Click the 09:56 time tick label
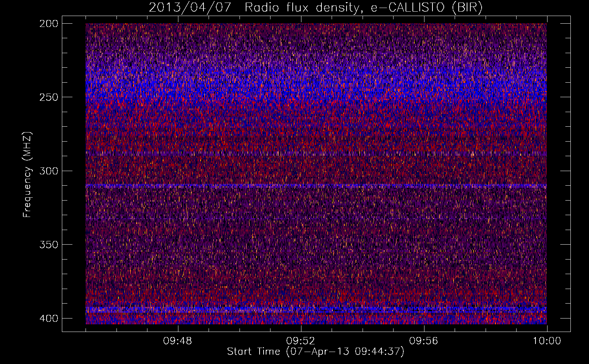The width and height of the screenshot is (589, 364). pos(424,341)
